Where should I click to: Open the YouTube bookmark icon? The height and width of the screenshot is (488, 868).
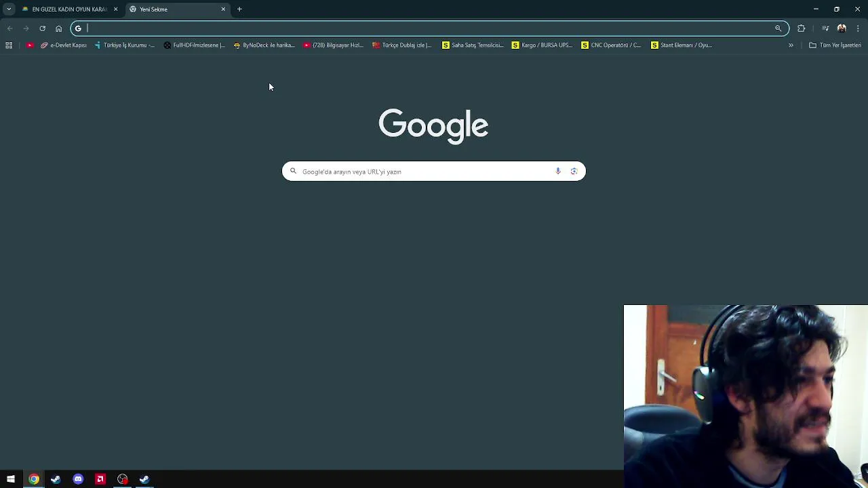coord(30,45)
